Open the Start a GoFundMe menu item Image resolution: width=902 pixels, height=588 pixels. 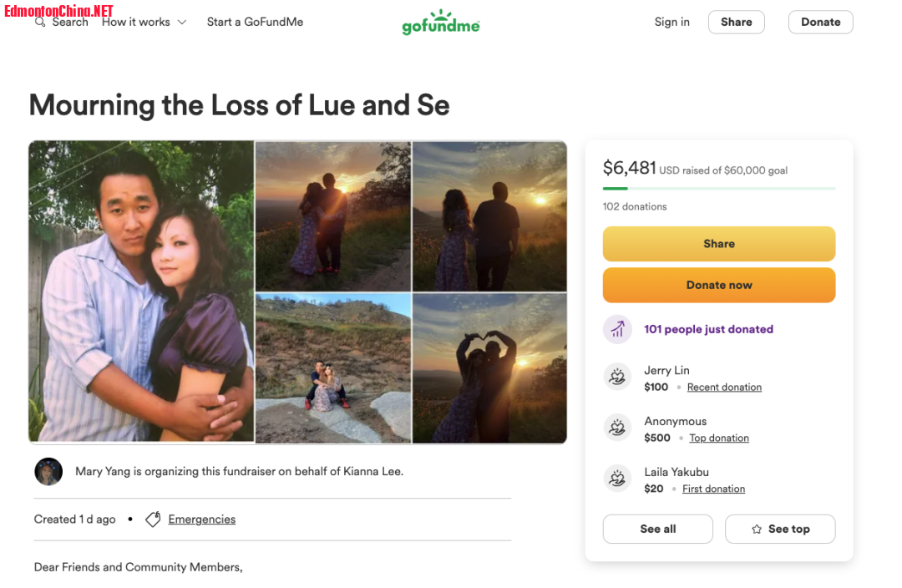tap(255, 22)
